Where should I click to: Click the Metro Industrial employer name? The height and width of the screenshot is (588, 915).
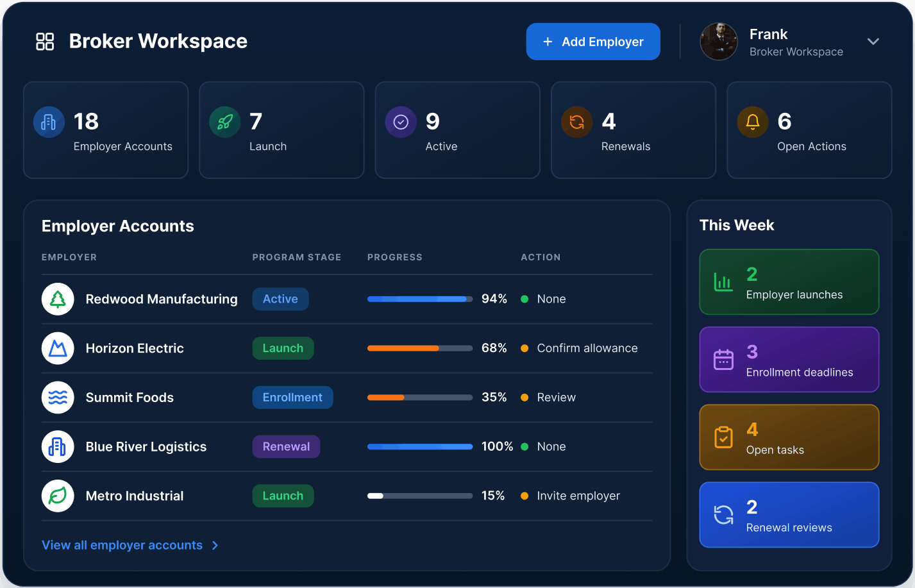135,496
